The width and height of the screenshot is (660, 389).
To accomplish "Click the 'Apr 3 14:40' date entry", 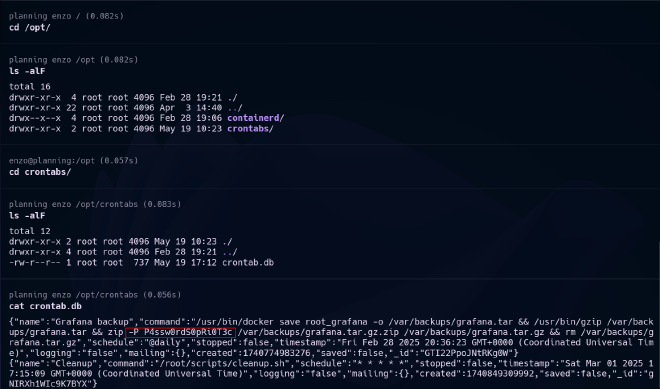I will pos(191,108).
